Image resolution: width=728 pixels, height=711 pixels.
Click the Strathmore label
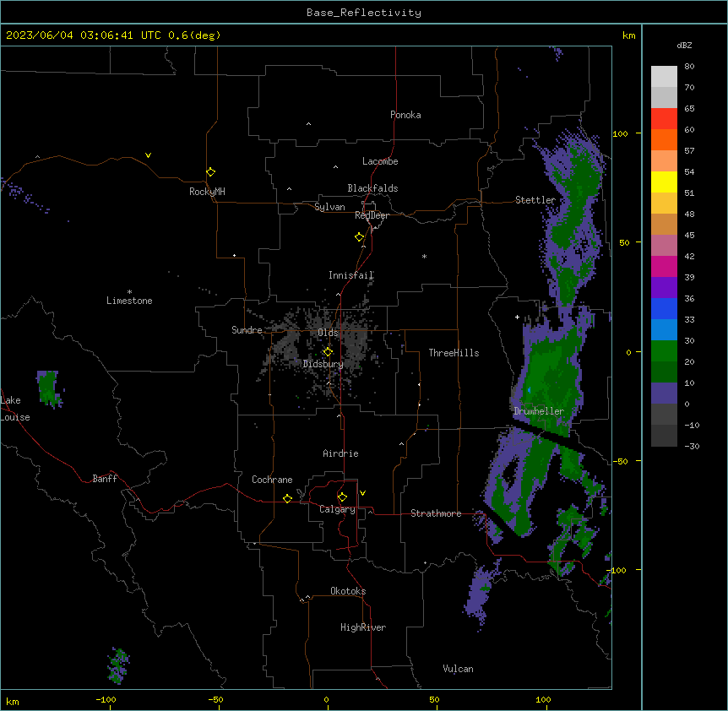pyautogui.click(x=436, y=513)
